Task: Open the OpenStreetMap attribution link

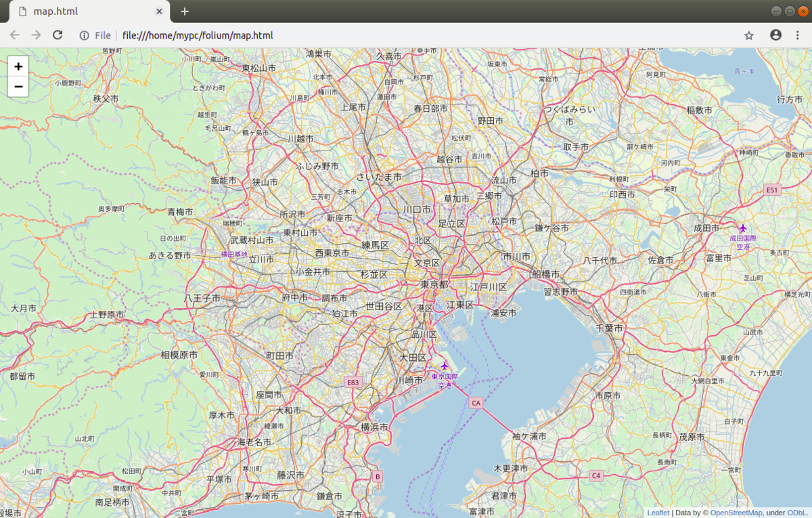Action: (736, 513)
